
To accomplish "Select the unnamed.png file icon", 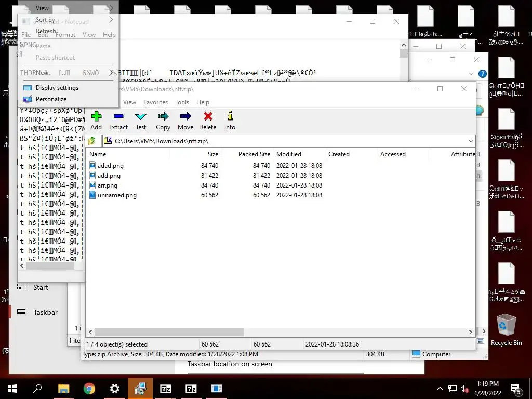I will (92, 195).
